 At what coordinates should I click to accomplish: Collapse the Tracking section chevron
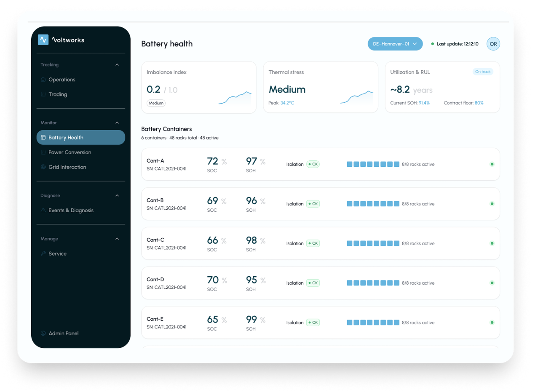click(117, 65)
